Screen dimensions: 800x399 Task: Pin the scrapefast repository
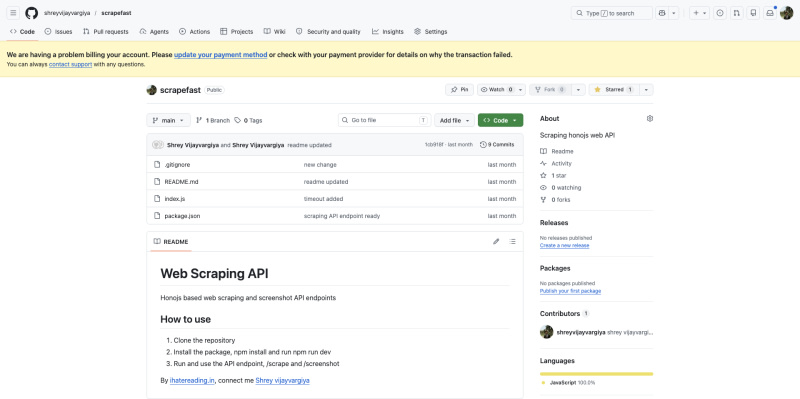[x=459, y=90]
